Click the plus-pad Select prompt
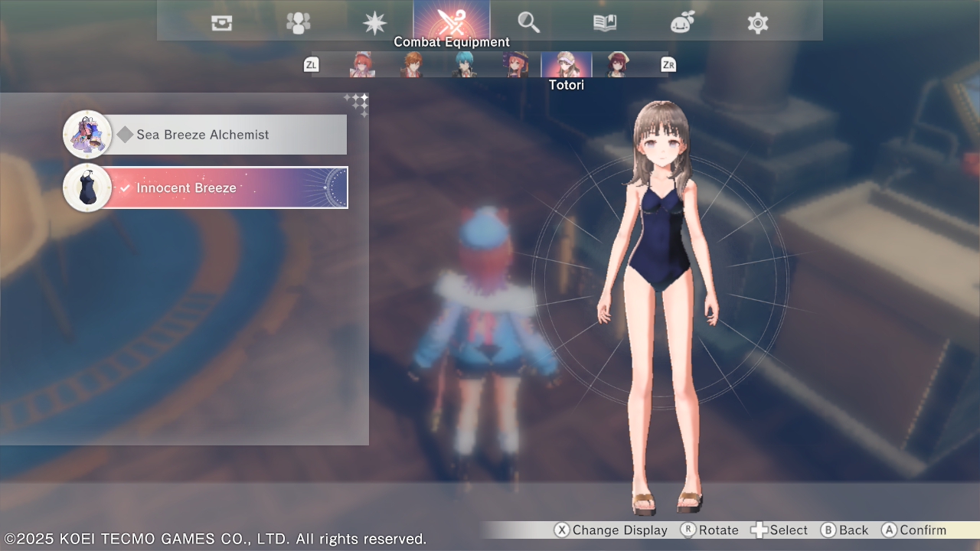Image resolution: width=980 pixels, height=551 pixels. tap(779, 530)
